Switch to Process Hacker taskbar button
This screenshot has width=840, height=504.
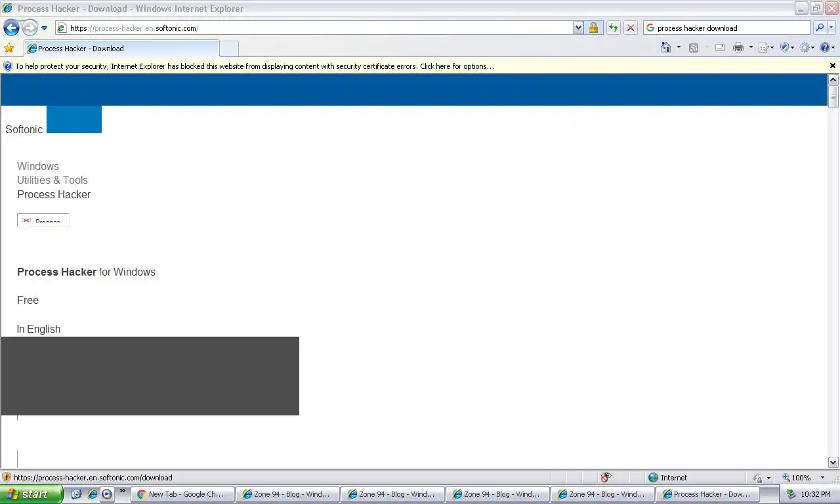(708, 494)
